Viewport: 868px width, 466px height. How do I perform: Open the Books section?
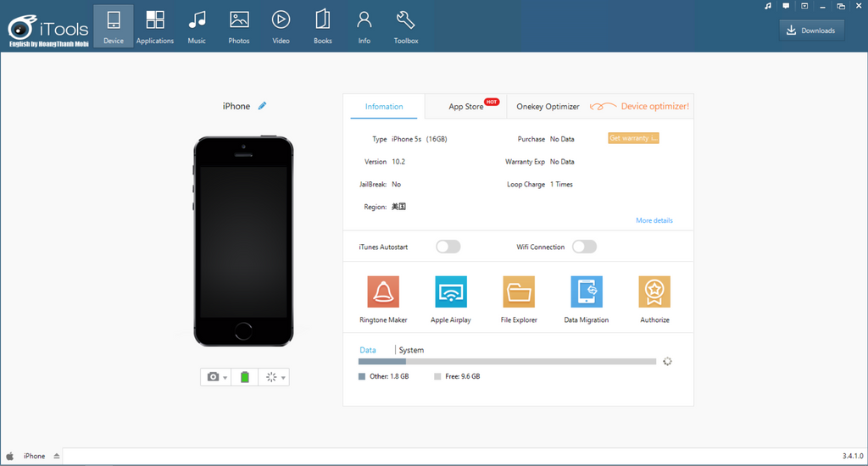(323, 26)
